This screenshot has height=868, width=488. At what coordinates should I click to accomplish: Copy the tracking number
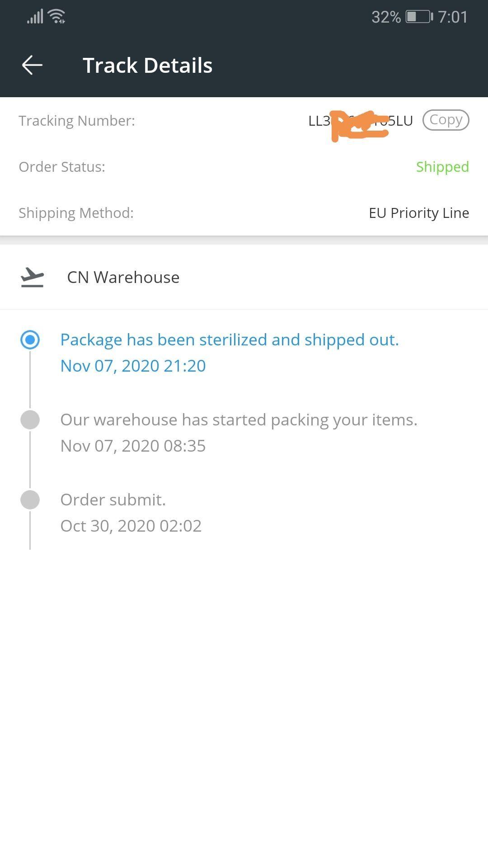pyautogui.click(x=446, y=120)
